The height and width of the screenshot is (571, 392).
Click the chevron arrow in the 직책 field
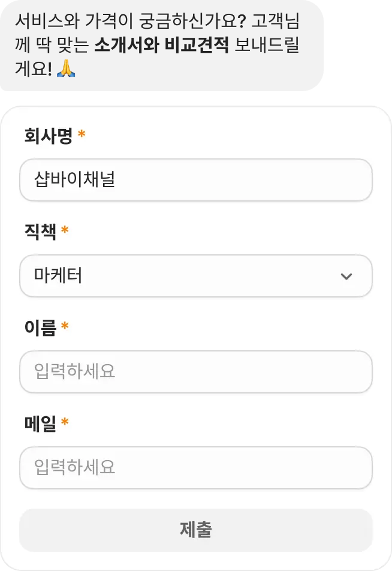tap(346, 277)
